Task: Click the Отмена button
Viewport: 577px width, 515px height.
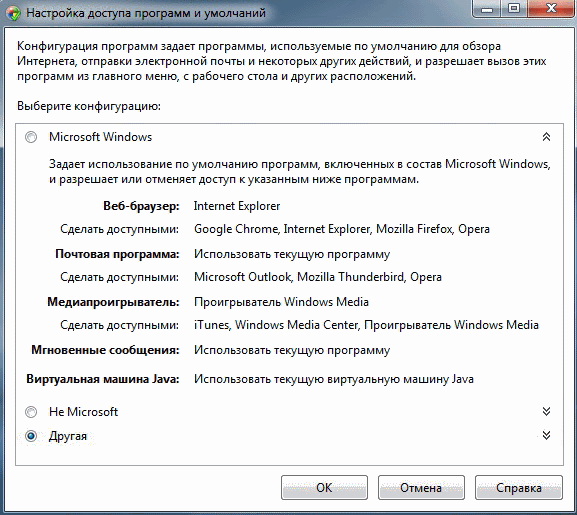Action: tap(421, 488)
